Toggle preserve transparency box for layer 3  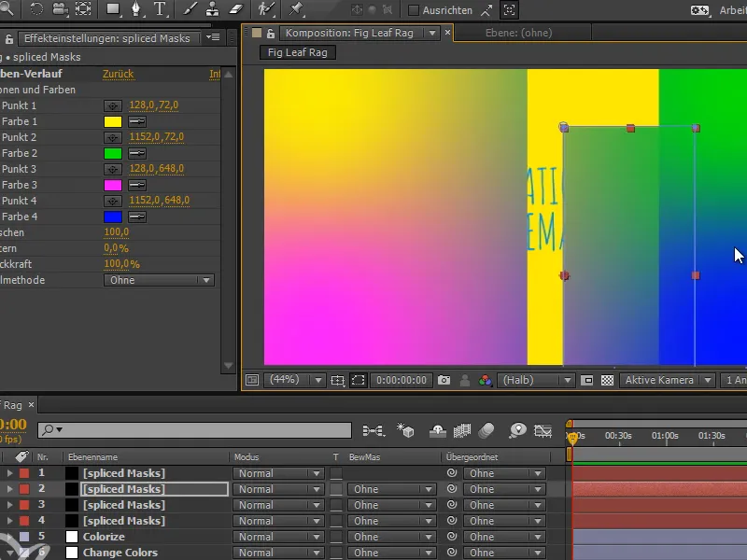tap(336, 505)
